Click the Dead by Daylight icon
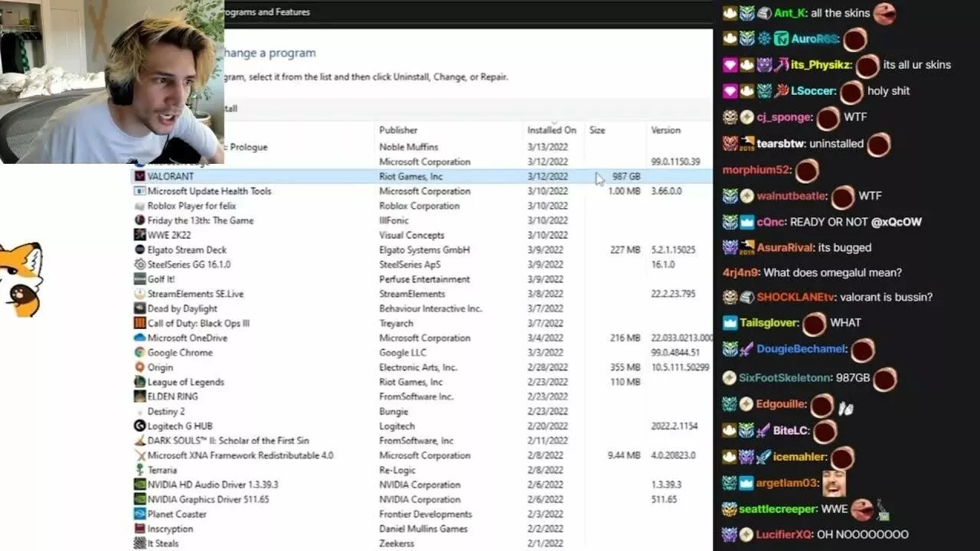The image size is (980, 551). pos(139,308)
